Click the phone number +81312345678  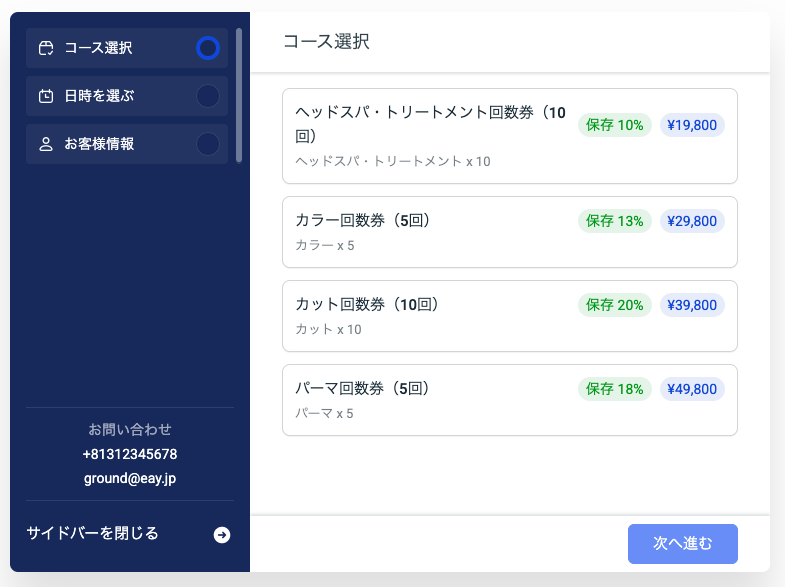(130, 454)
